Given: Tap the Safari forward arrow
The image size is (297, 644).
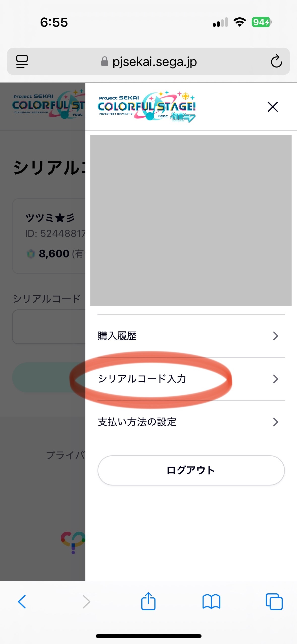Looking at the screenshot, I should click(x=86, y=602).
